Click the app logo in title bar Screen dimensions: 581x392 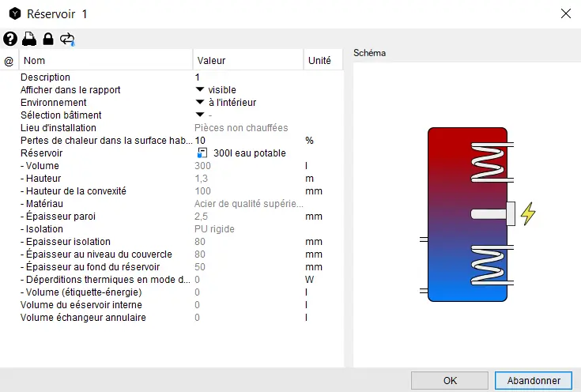pyautogui.click(x=13, y=14)
